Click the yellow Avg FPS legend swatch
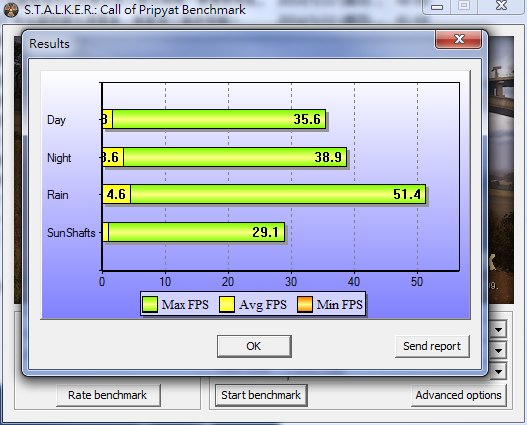The width and height of the screenshot is (527, 425). pyautogui.click(x=227, y=304)
